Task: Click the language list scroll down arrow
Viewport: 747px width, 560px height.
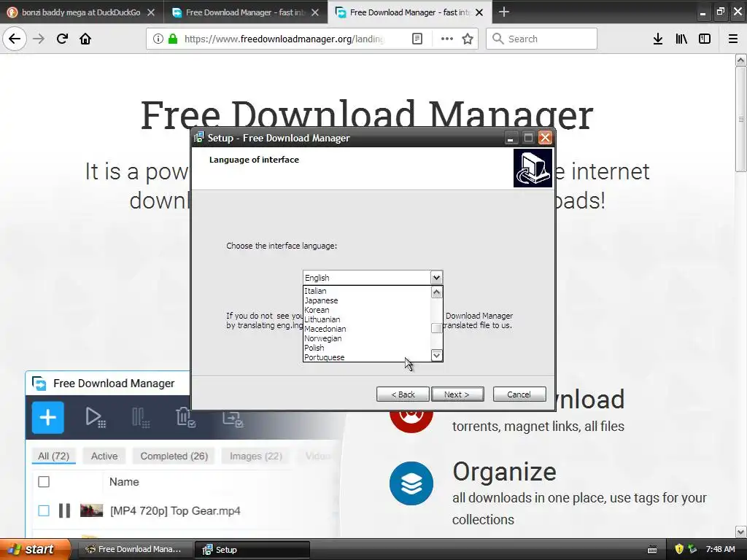Action: click(436, 355)
